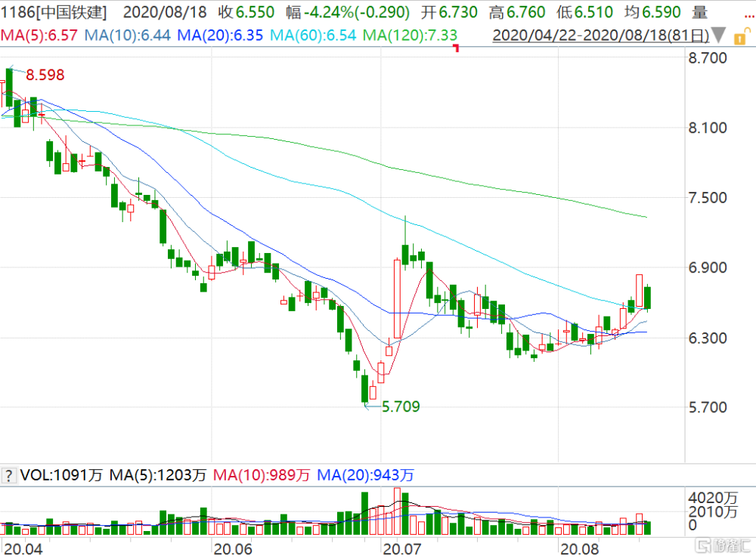The image size is (756, 559).
Task: Click the 5.709 low price annotation
Action: pos(401,406)
